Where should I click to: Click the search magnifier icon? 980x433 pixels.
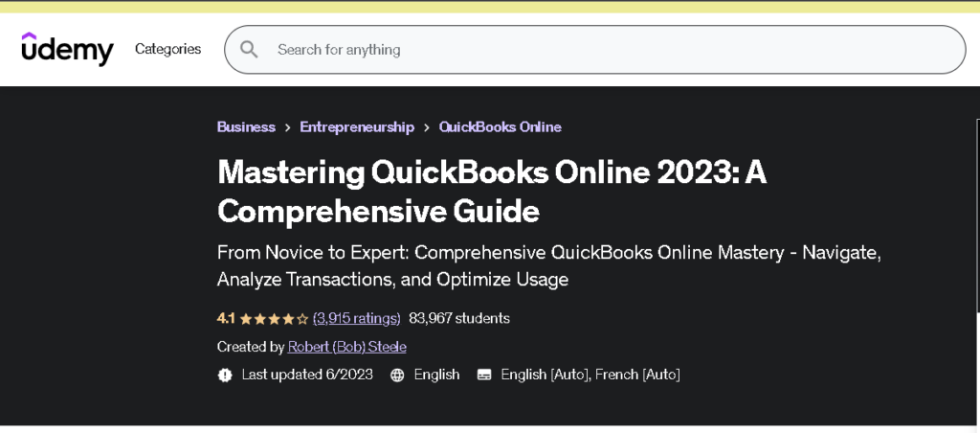pyautogui.click(x=249, y=50)
